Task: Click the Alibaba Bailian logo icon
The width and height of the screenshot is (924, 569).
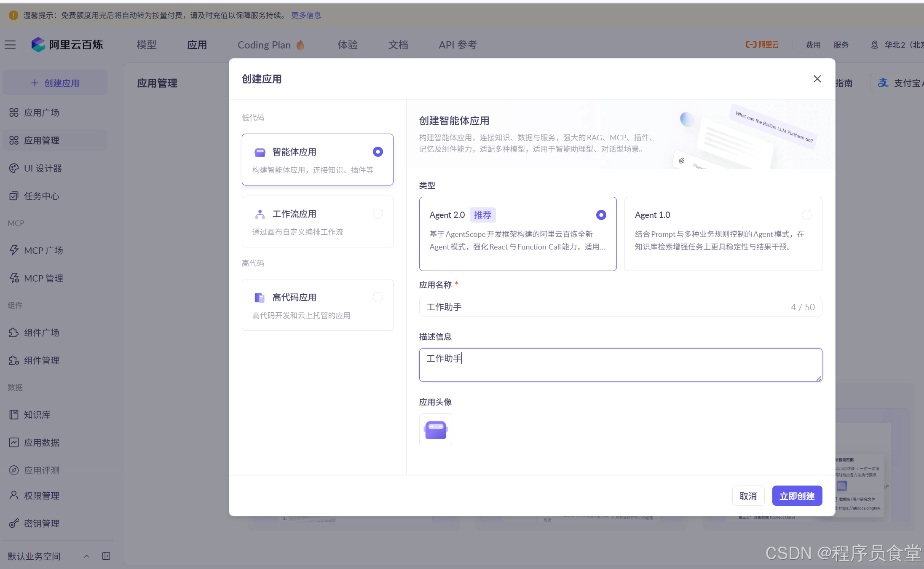Action: (38, 45)
